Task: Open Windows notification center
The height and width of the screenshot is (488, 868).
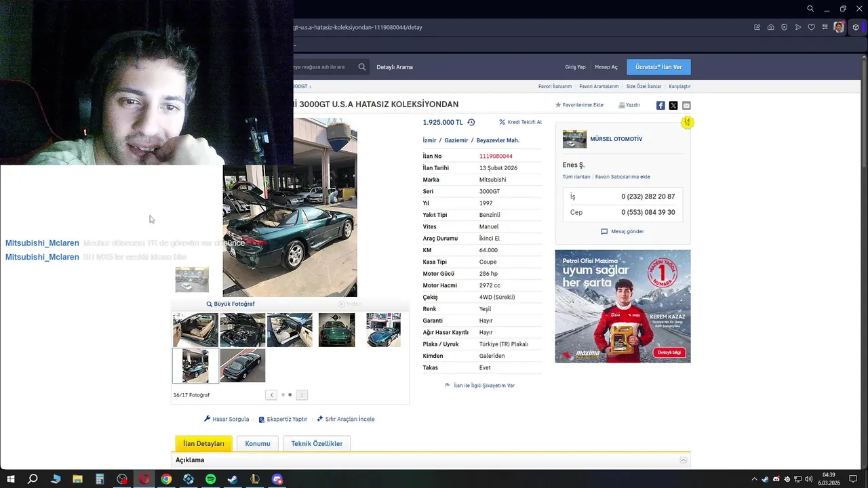Action: click(x=853, y=479)
